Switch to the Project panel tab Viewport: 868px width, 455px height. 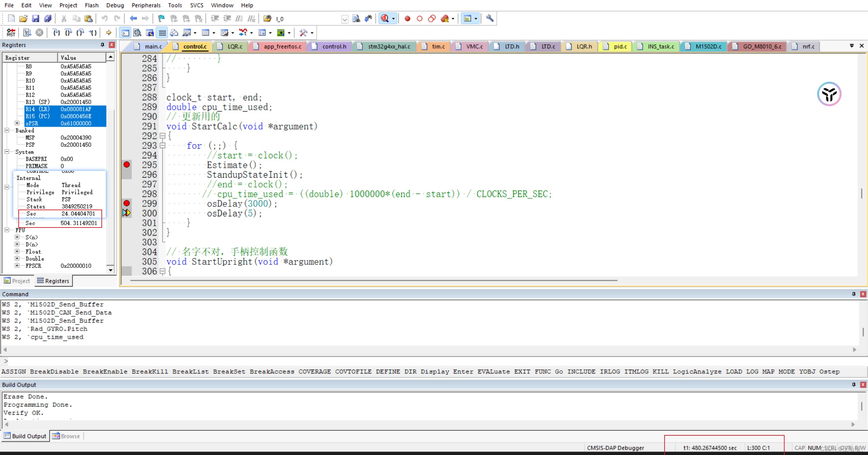(17, 281)
